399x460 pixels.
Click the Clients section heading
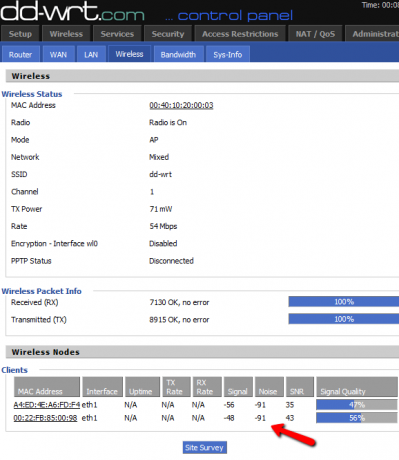14,370
